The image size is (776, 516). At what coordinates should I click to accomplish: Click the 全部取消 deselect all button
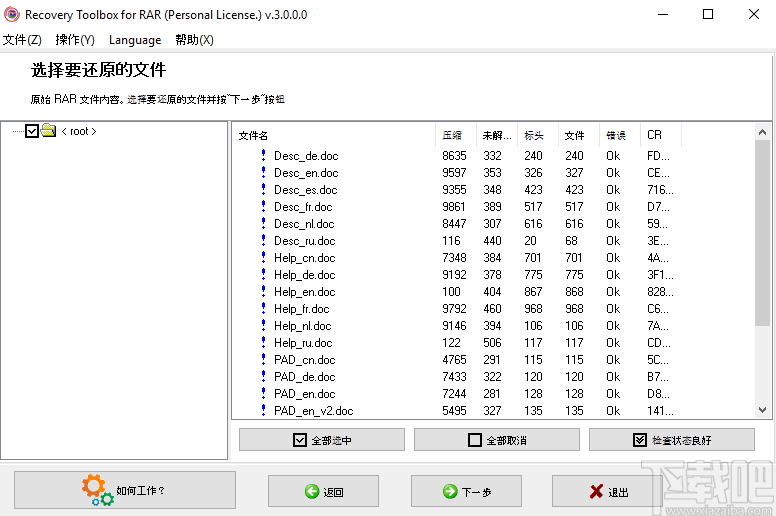click(x=497, y=439)
